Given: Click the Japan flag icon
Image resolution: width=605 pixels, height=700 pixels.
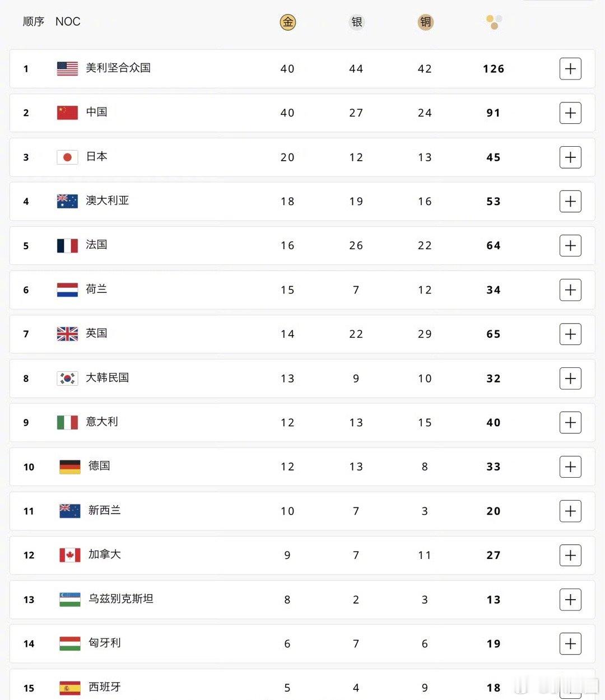Looking at the screenshot, I should (67, 157).
